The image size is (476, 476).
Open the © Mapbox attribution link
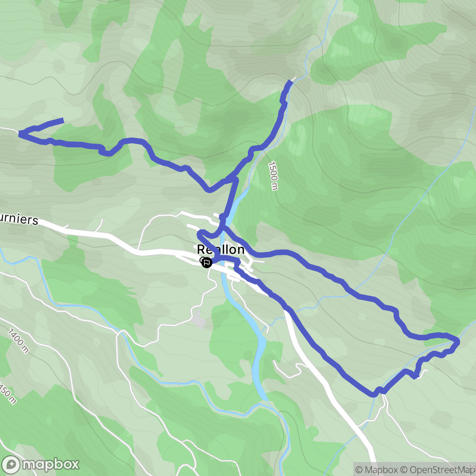pyautogui.click(x=377, y=469)
